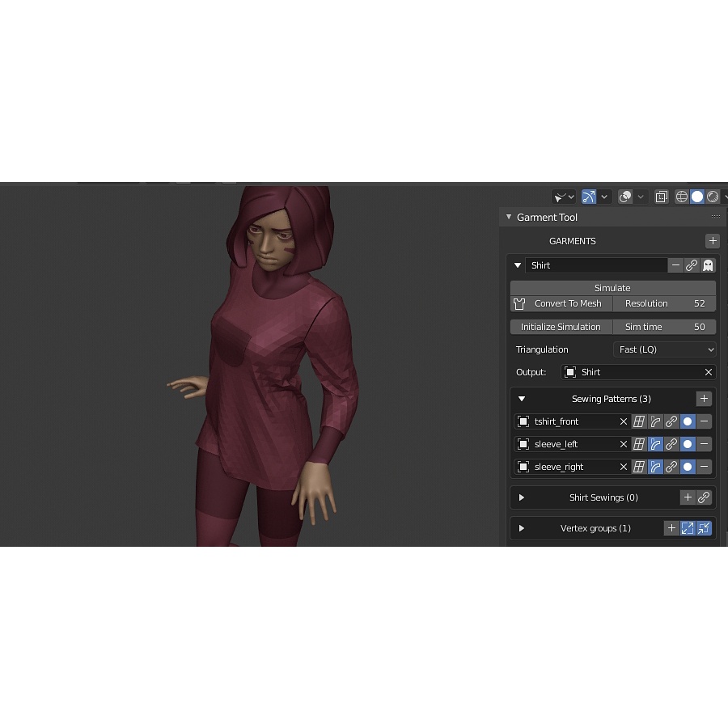The height and width of the screenshot is (728, 728).
Task: Toggle the circle button on sleeve_left row
Action: (x=688, y=444)
